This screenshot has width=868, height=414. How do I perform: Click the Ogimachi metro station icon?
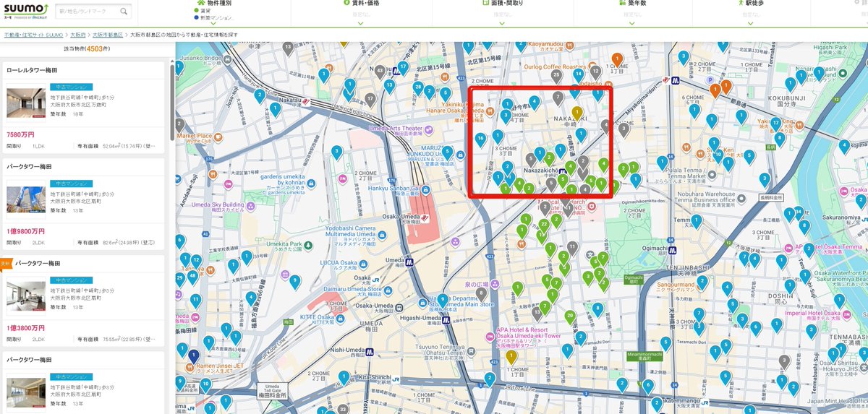point(673,250)
